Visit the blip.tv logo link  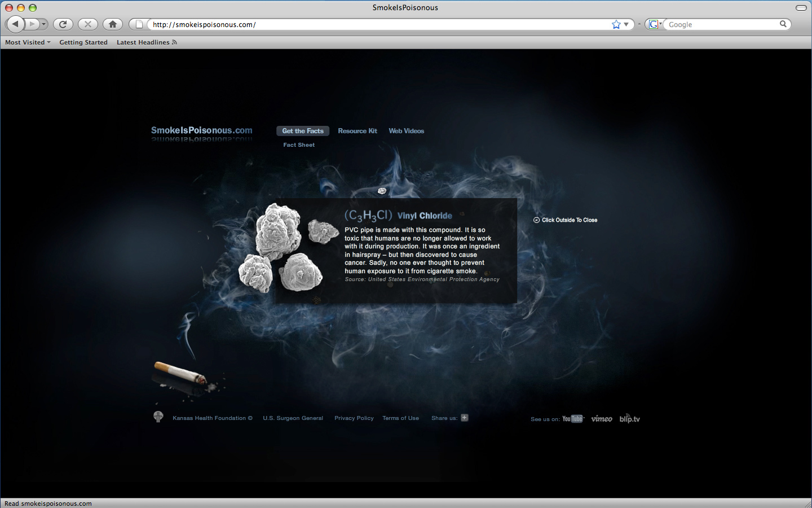point(630,419)
